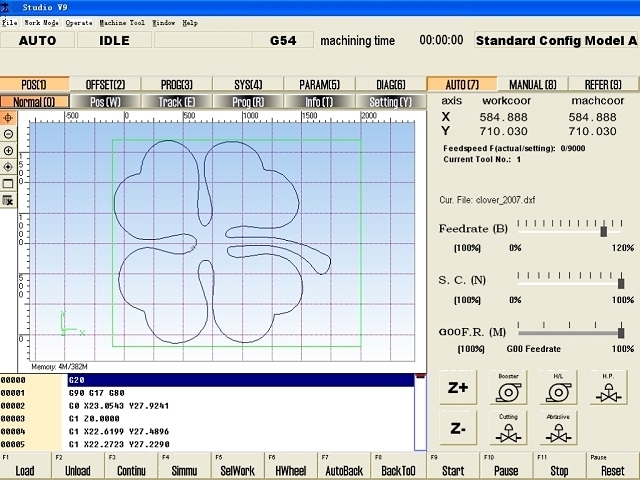Switch to the PROG(3) tab

tap(176, 84)
